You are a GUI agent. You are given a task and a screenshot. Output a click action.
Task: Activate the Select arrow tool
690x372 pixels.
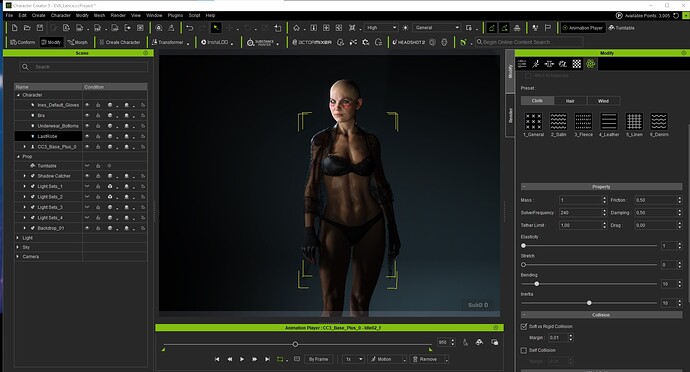pos(216,28)
